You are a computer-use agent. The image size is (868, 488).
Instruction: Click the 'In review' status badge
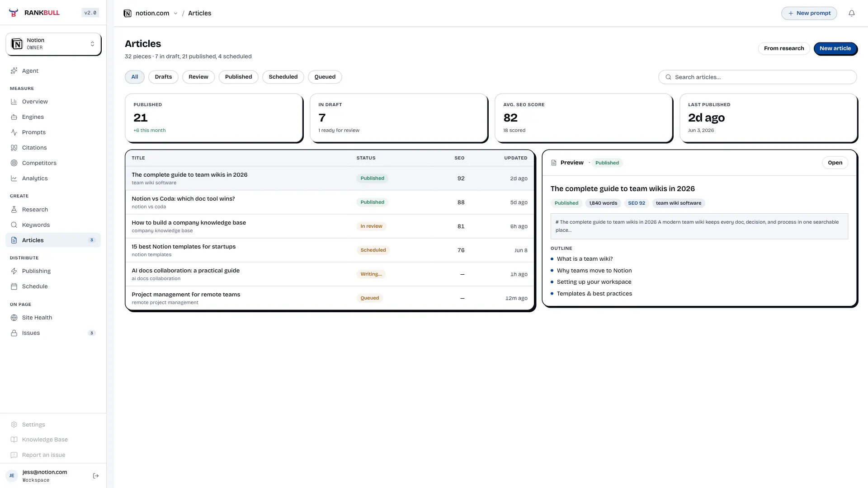click(x=371, y=226)
